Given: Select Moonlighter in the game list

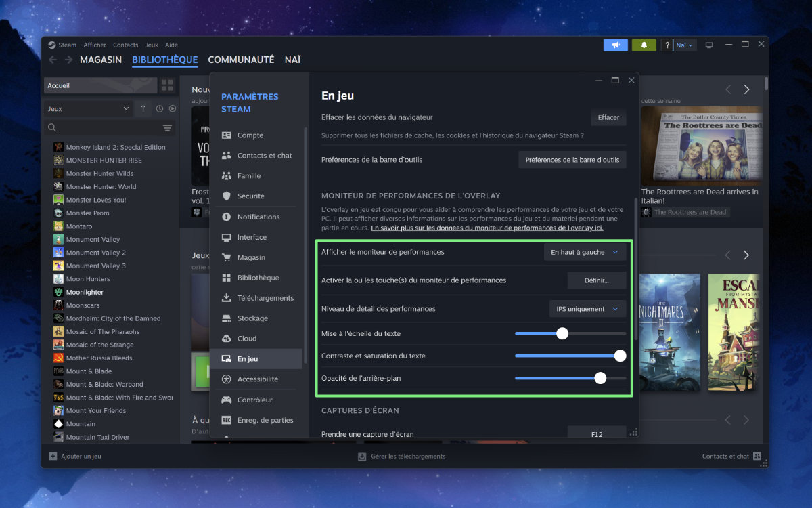Looking at the screenshot, I should pos(85,292).
